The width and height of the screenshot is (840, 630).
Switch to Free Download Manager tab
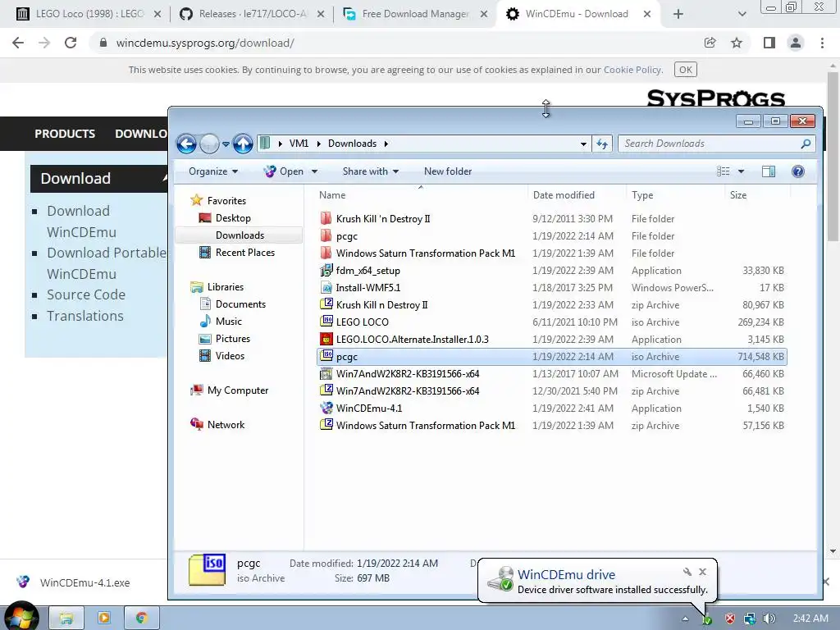pyautogui.click(x=415, y=14)
